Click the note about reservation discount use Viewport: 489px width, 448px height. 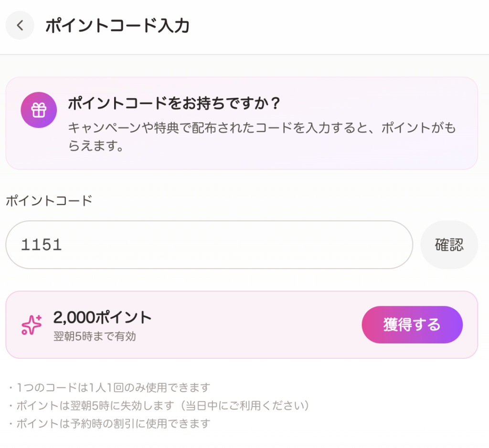click(x=110, y=423)
